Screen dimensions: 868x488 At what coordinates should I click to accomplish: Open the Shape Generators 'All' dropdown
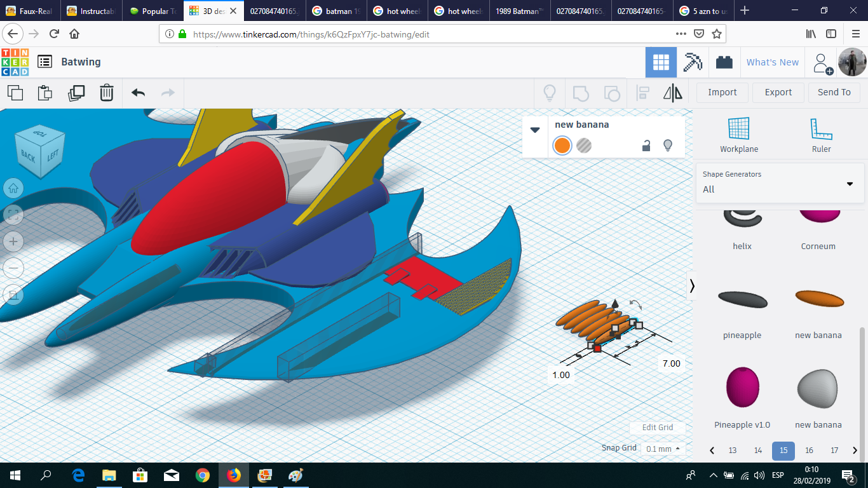(x=849, y=184)
